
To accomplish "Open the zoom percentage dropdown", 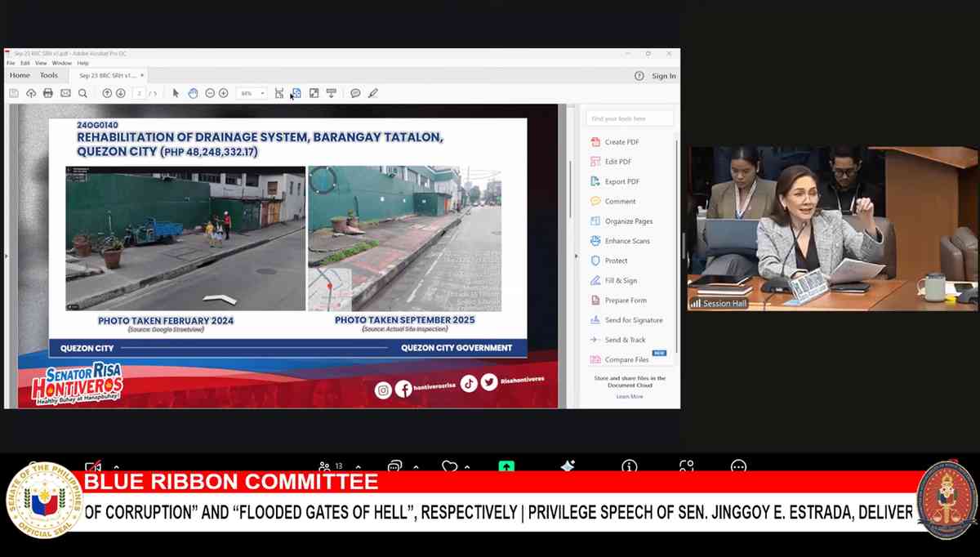I will 261,92.
